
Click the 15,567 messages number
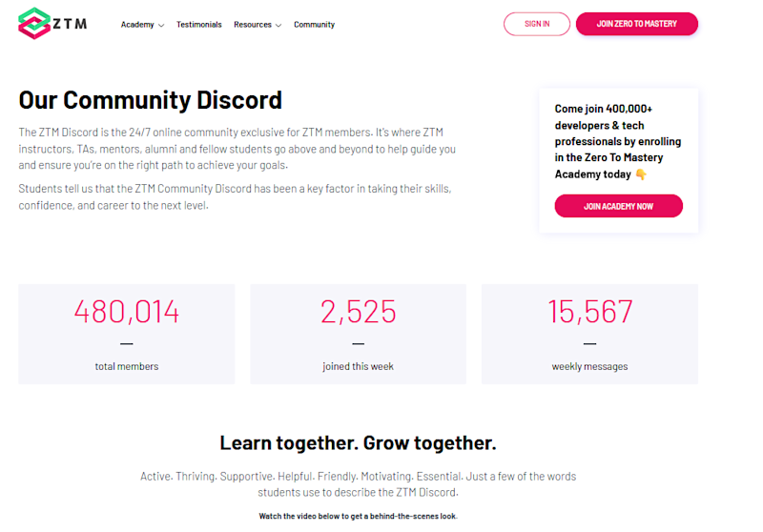click(589, 312)
